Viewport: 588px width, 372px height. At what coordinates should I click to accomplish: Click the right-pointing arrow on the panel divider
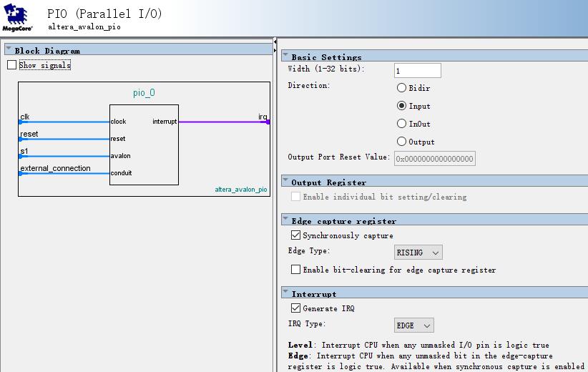(275, 50)
